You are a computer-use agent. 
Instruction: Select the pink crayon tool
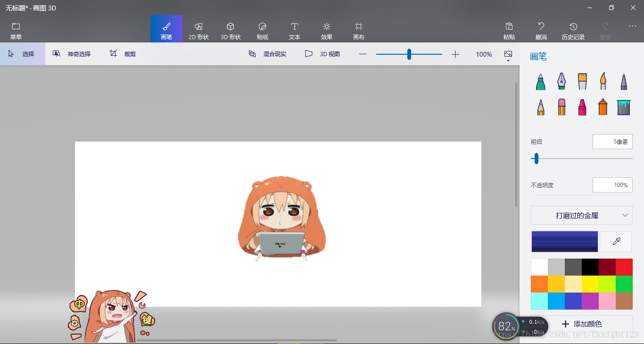[582, 107]
